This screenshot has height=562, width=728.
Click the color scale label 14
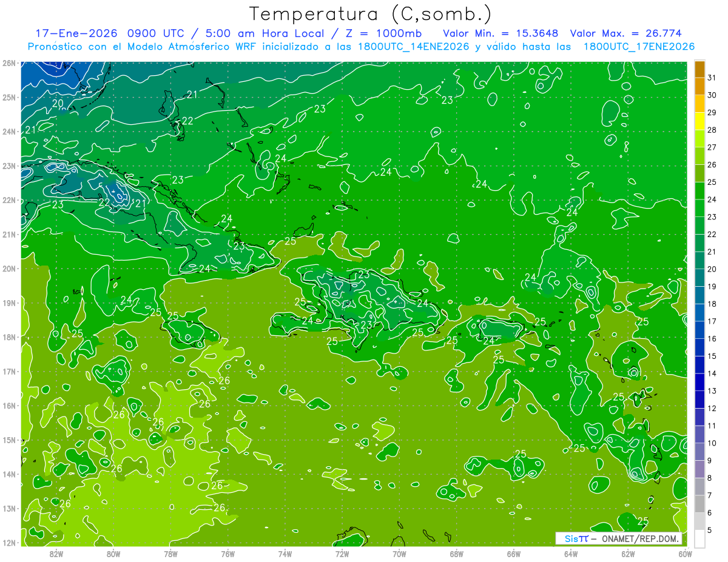pos(712,374)
